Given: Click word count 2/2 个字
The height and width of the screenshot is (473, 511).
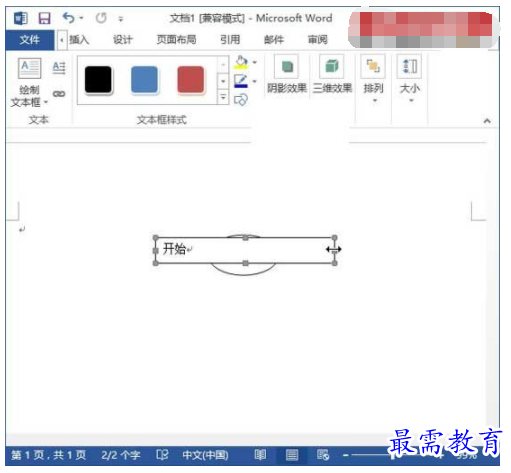Looking at the screenshot, I should click(x=121, y=455).
